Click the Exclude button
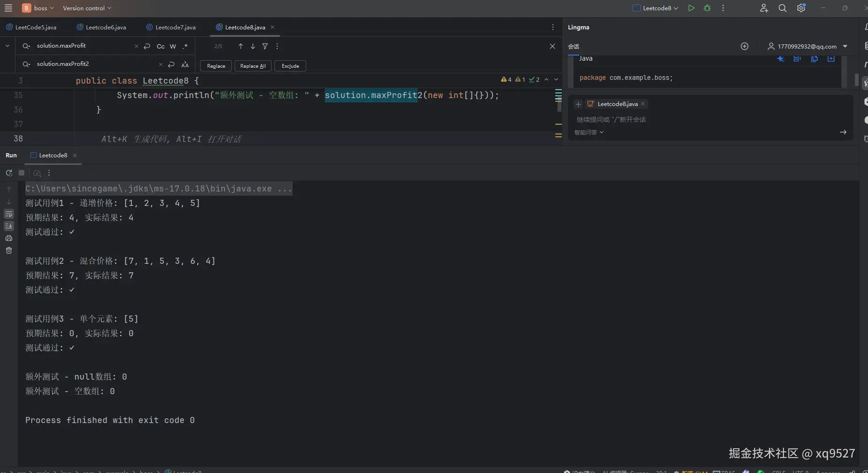 pyautogui.click(x=290, y=66)
